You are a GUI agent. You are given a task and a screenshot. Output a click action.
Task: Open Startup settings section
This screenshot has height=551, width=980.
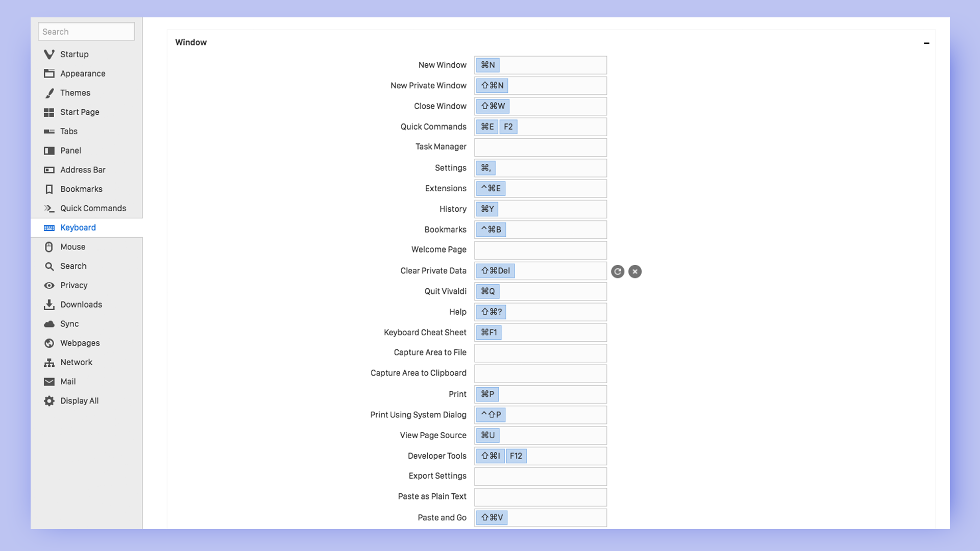pos(74,54)
